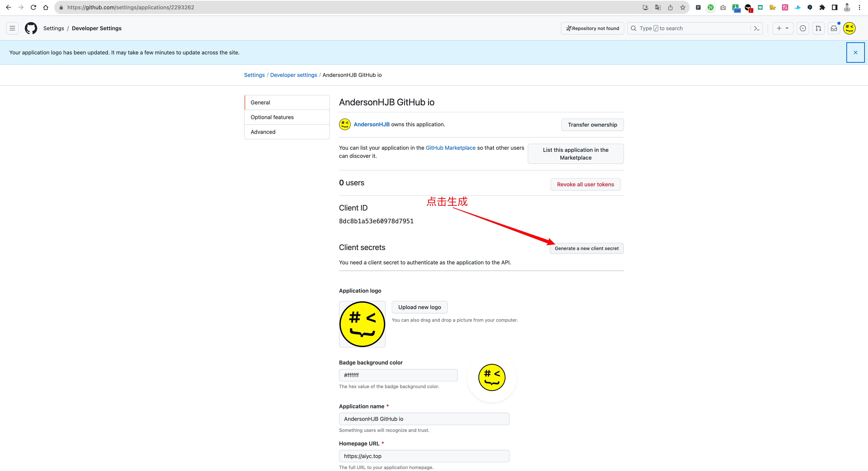The image size is (868, 471).
Task: Open the green chat bubble extension
Action: click(760, 7)
